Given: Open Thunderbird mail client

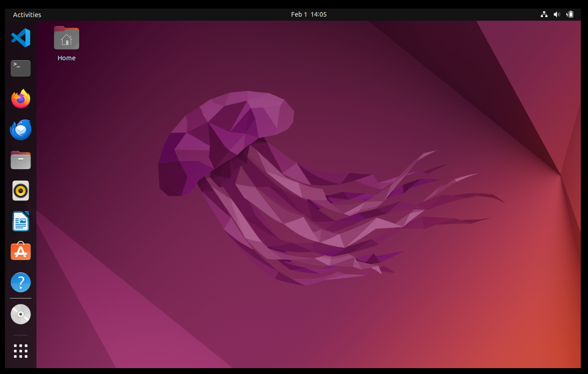Looking at the screenshot, I should (x=21, y=129).
